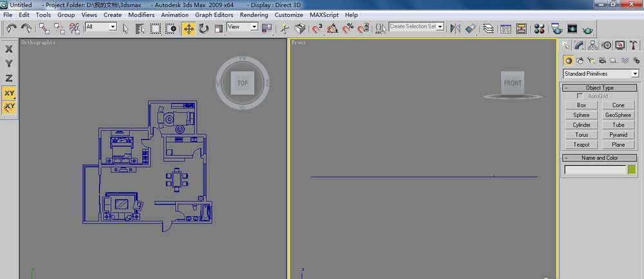
Task: Click the Bind to Space Warp icon
Action: tap(74, 28)
